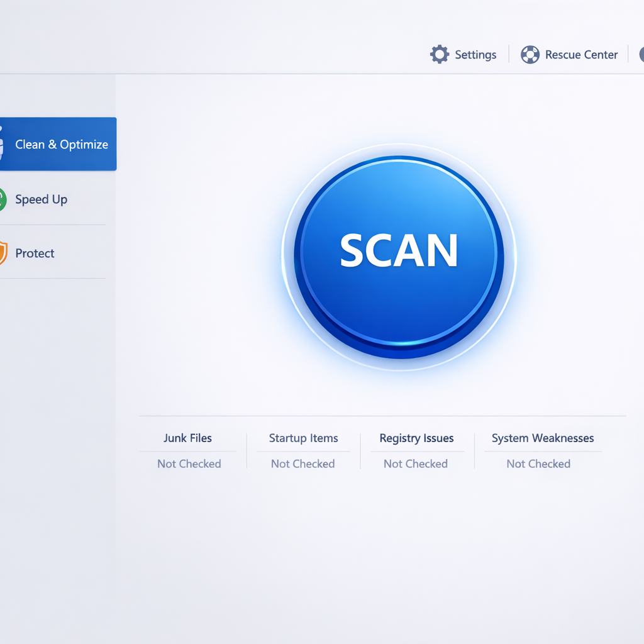Click the Startup Items heading

tap(304, 438)
